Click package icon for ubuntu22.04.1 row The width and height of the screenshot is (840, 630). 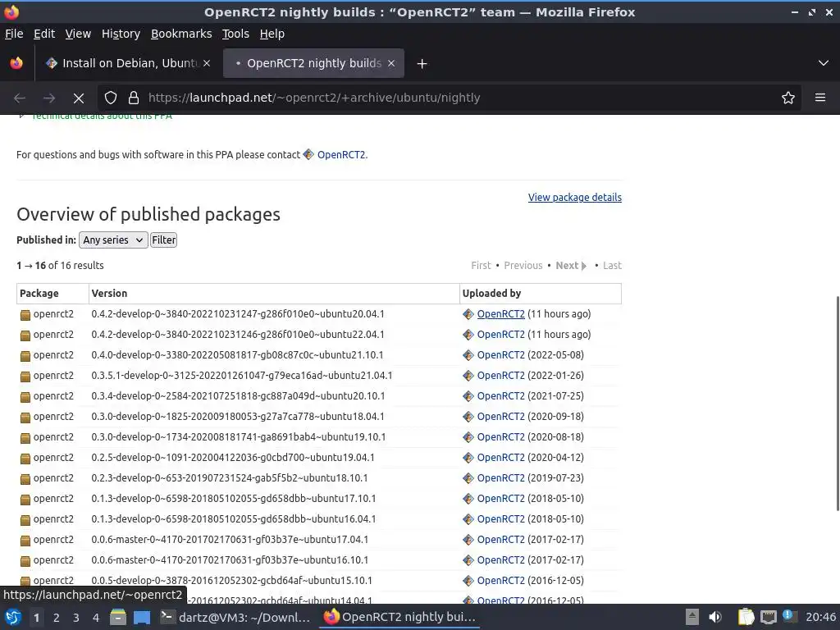coord(25,336)
